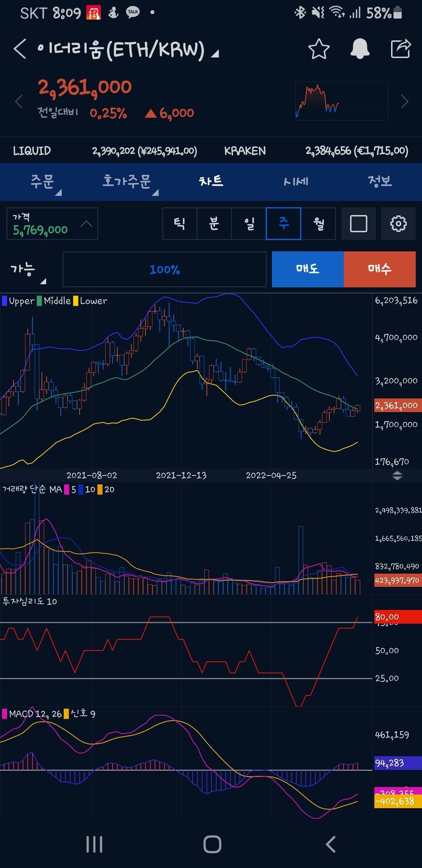Open chart settings gear icon
Image resolution: width=422 pixels, height=868 pixels.
point(398,224)
